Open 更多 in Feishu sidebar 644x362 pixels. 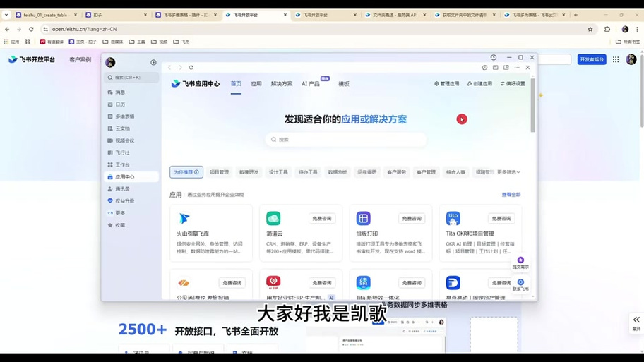(131, 213)
